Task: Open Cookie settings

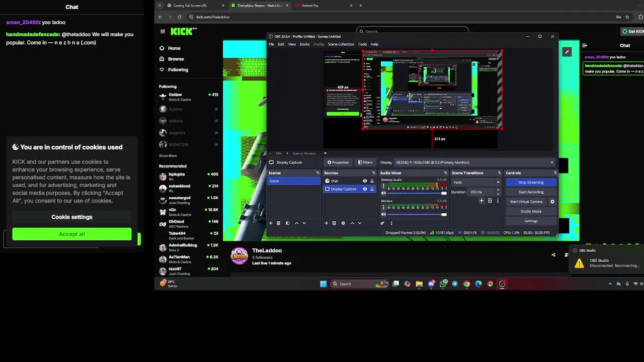Action: pyautogui.click(x=72, y=217)
